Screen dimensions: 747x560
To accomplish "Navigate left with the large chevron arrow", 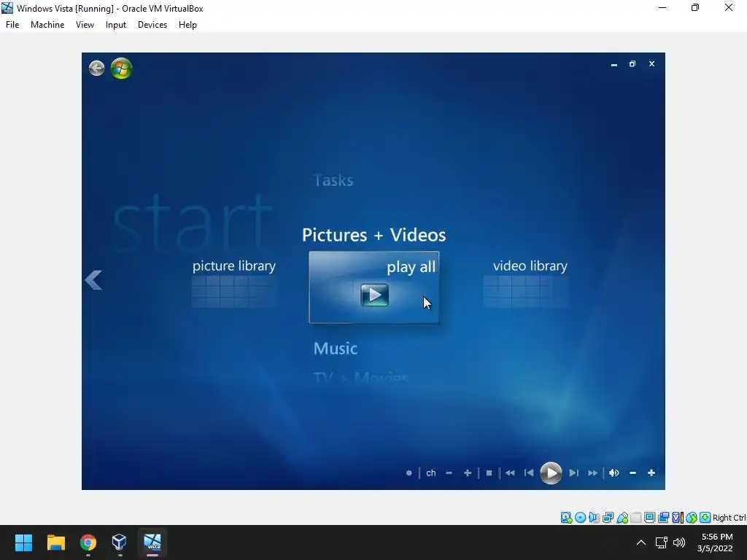I will click(x=94, y=280).
